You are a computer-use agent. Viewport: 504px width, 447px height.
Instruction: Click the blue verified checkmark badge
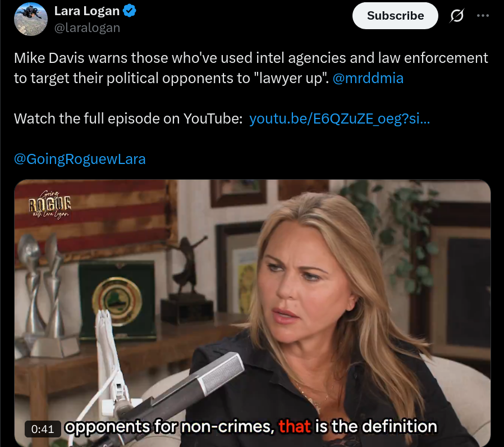[130, 11]
